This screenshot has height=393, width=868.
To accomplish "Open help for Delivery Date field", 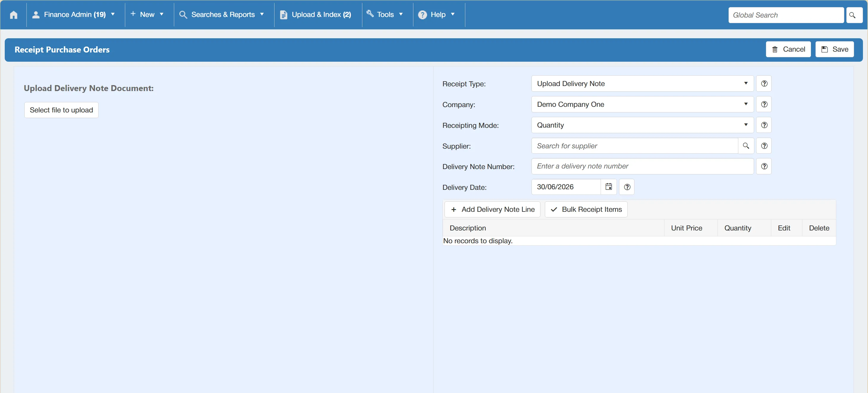I will (x=627, y=187).
